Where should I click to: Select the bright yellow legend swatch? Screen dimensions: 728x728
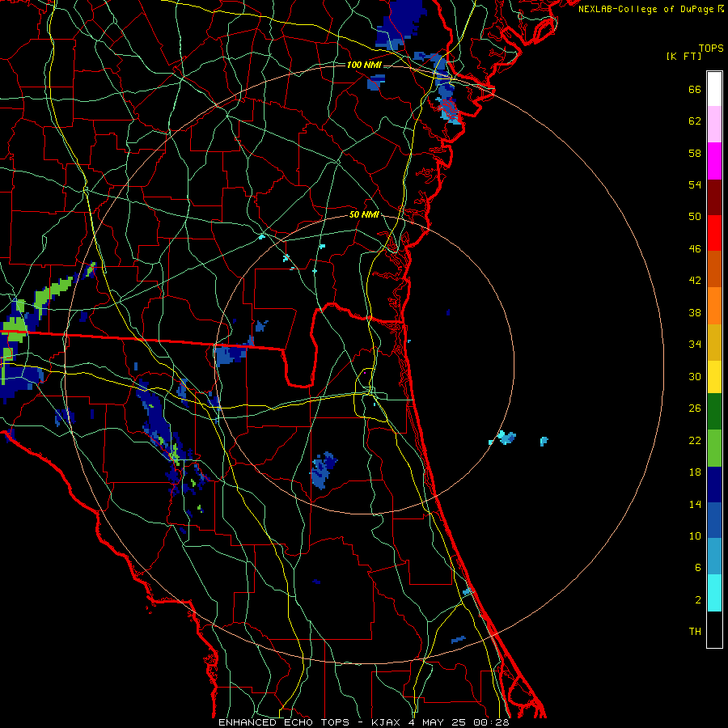coord(714,377)
